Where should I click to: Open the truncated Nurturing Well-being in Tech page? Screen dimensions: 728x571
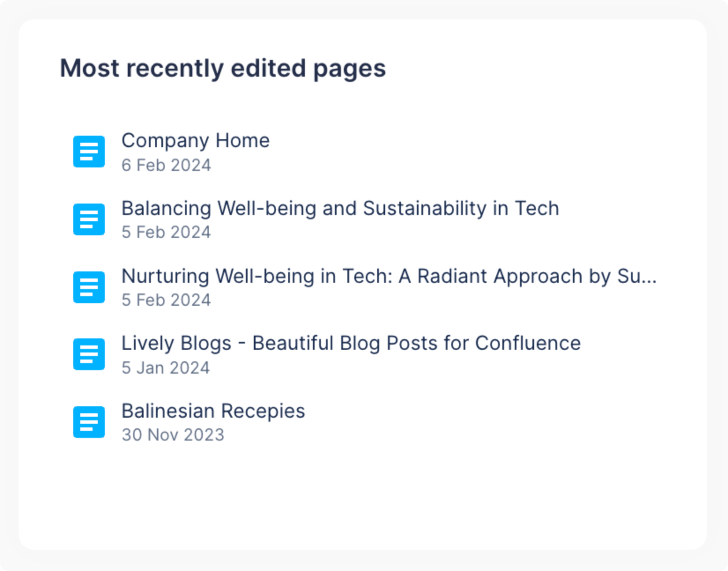click(388, 276)
